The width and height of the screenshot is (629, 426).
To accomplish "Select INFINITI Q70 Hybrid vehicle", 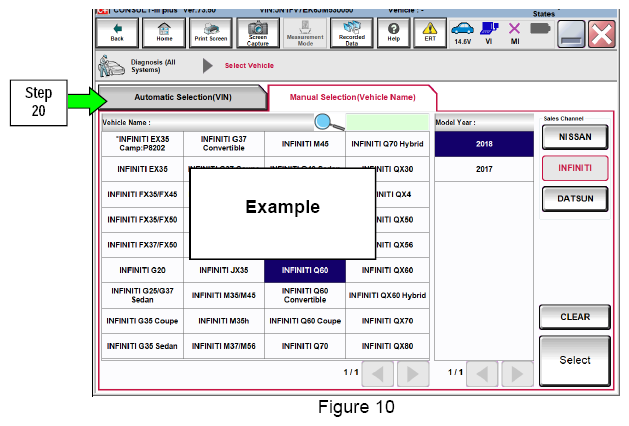I will [x=387, y=144].
